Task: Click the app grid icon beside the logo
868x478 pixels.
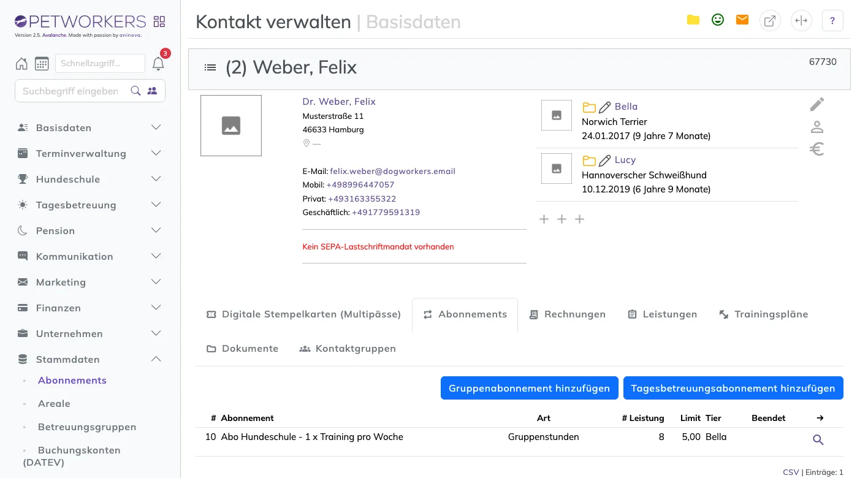Action: click(159, 22)
